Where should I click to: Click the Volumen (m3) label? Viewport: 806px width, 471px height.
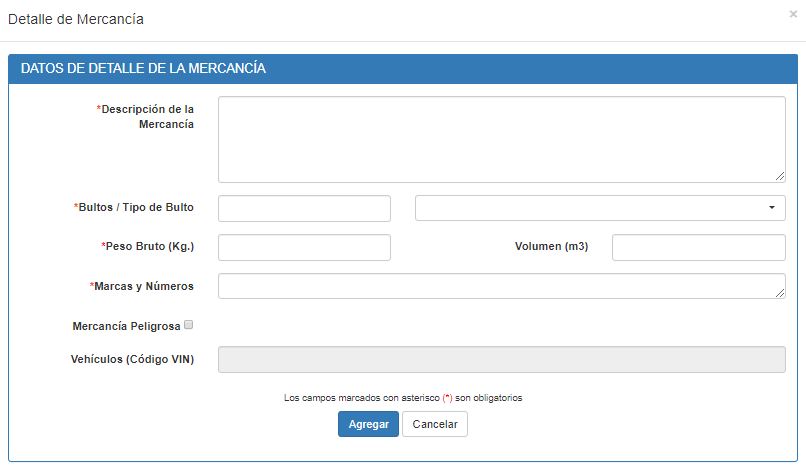(x=551, y=247)
